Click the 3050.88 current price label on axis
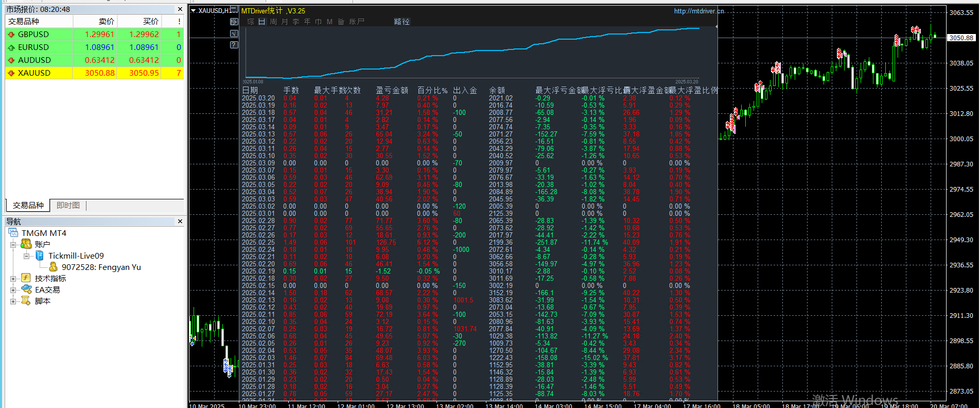The height and width of the screenshot is (408, 980). point(961,38)
